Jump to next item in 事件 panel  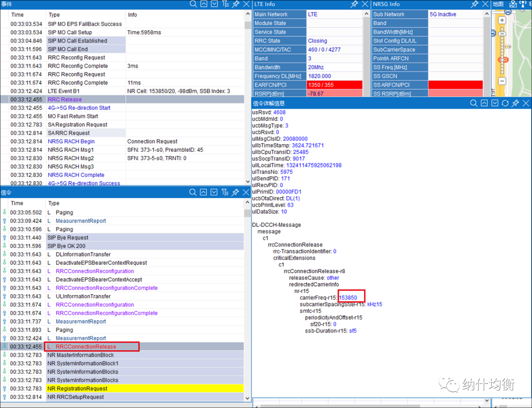click(x=214, y=4)
